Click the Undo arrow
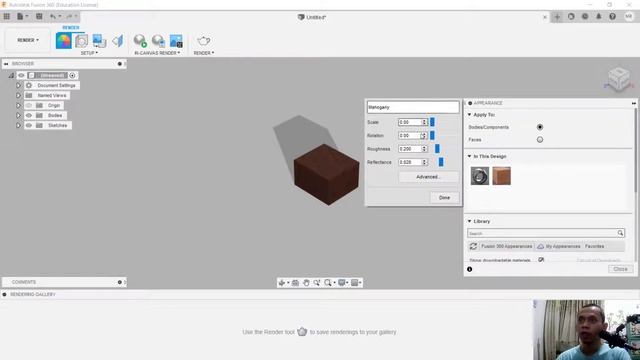This screenshot has height=360, width=640. [x=53, y=17]
